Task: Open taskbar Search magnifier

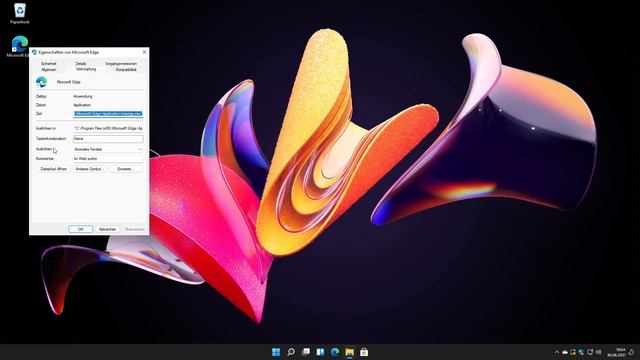Action: point(291,352)
